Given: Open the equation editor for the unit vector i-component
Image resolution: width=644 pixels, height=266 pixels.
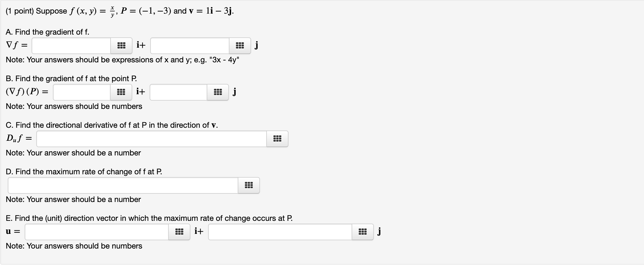Looking at the screenshot, I should (x=179, y=232).
